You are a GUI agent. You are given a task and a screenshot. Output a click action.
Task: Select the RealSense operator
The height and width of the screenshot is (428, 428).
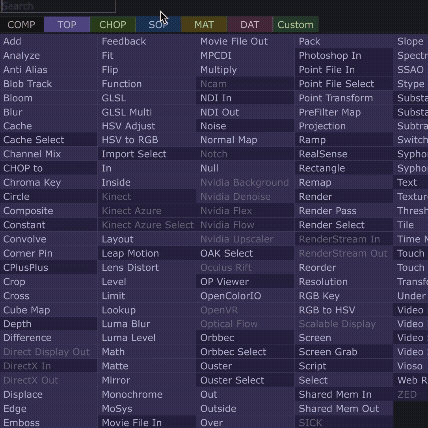click(344, 154)
